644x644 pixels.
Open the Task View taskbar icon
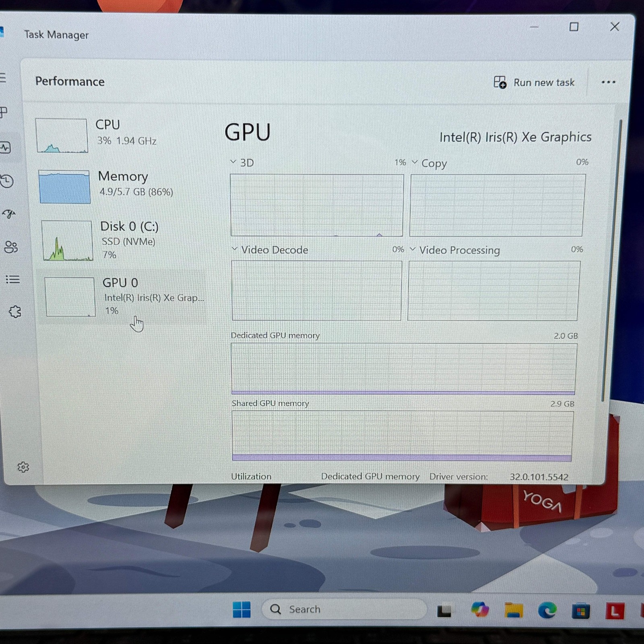(444, 611)
